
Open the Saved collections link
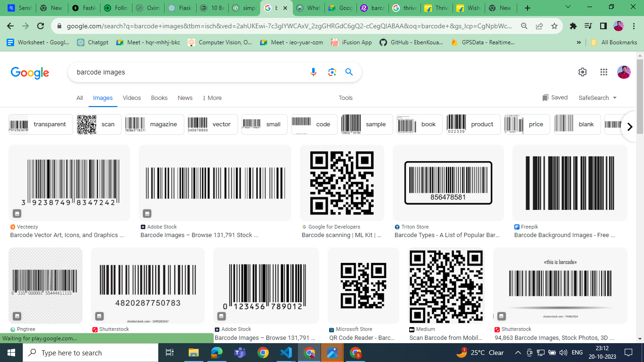(555, 98)
